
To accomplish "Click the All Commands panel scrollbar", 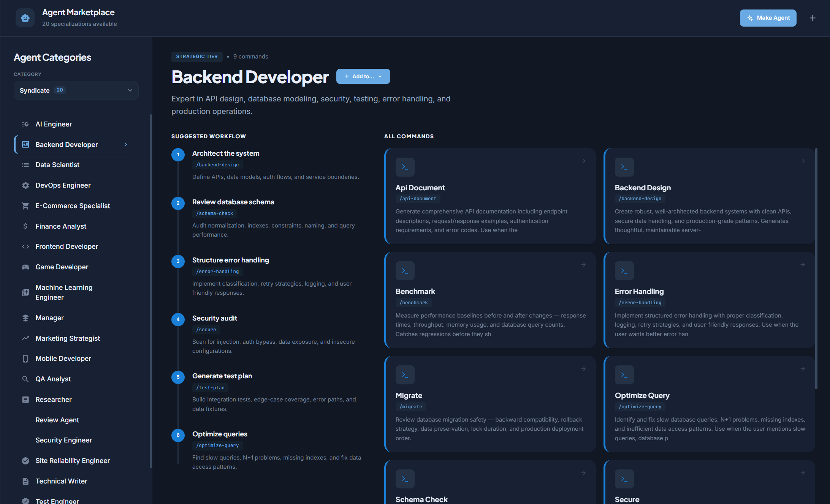I will pyautogui.click(x=816, y=269).
